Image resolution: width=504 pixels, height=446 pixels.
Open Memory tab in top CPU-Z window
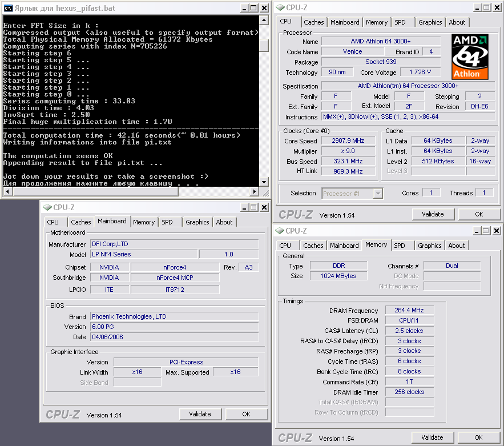pyautogui.click(x=376, y=22)
